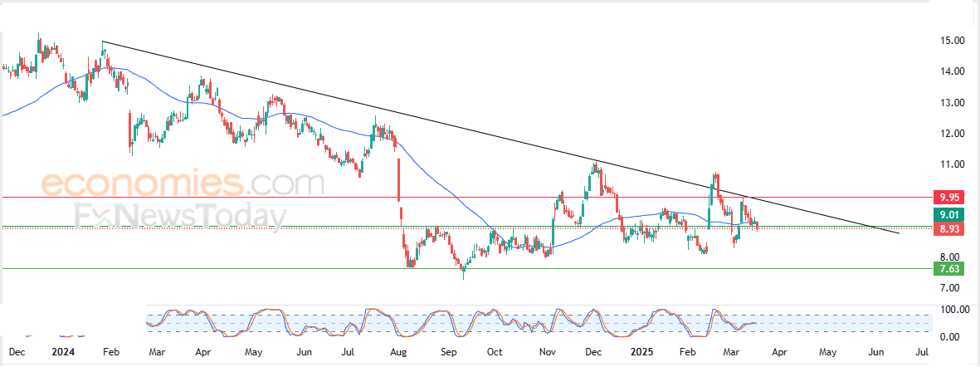Click the green 9.01 price label
This screenshot has height=367, width=980.
[948, 215]
